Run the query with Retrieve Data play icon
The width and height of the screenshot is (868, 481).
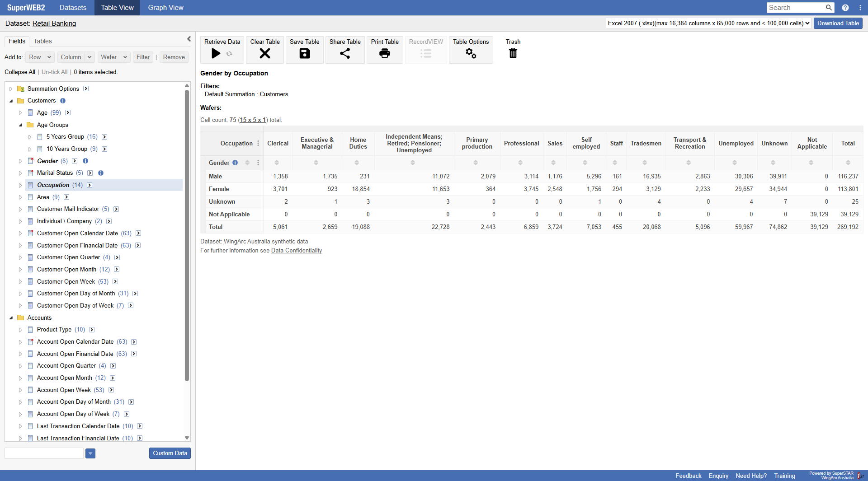click(x=216, y=53)
